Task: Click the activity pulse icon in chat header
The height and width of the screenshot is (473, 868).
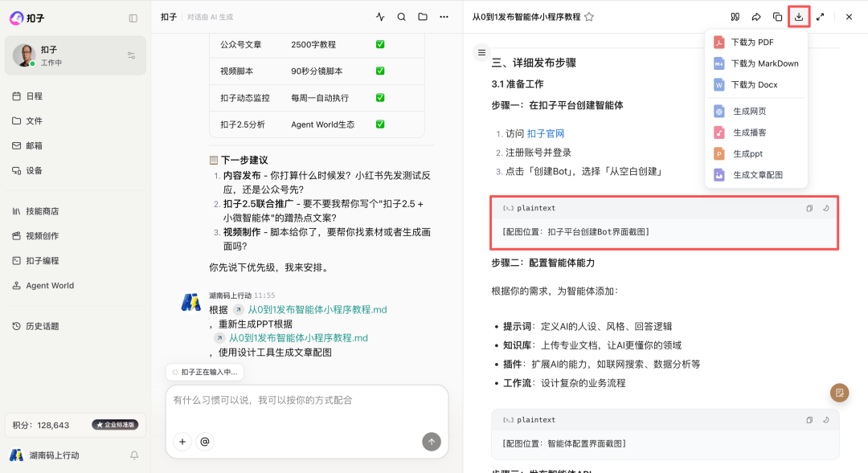Action: click(380, 17)
